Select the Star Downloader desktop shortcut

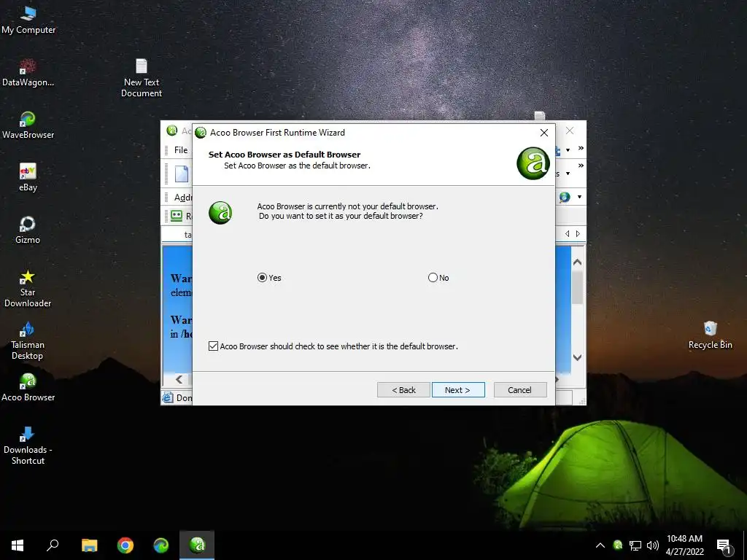pyautogui.click(x=28, y=288)
